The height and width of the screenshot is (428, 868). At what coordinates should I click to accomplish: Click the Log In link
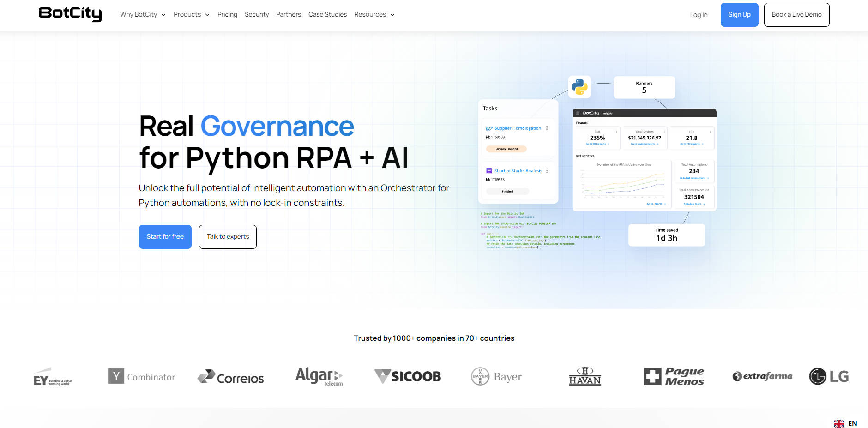tap(699, 15)
